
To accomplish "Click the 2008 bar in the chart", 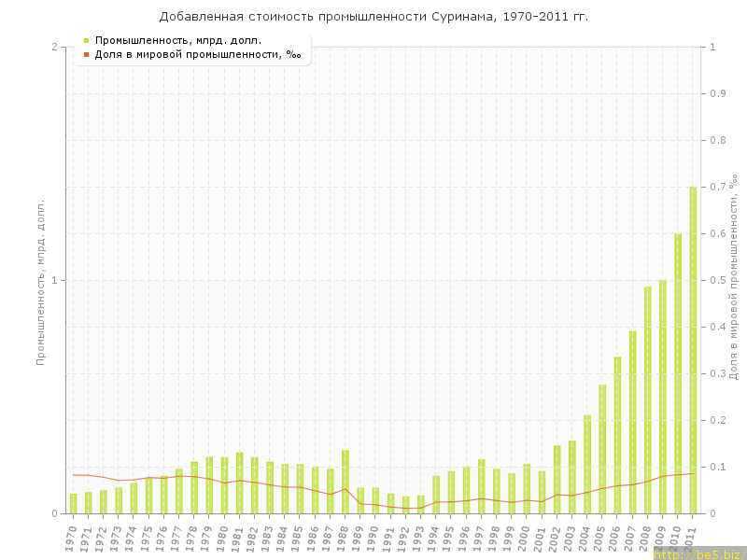I will click(x=648, y=399).
